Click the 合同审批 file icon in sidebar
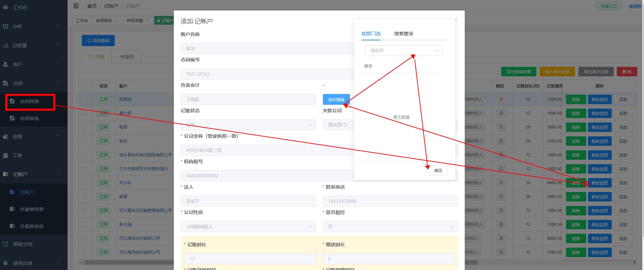Screen dimensions: 644x270 pyautogui.click(x=12, y=118)
